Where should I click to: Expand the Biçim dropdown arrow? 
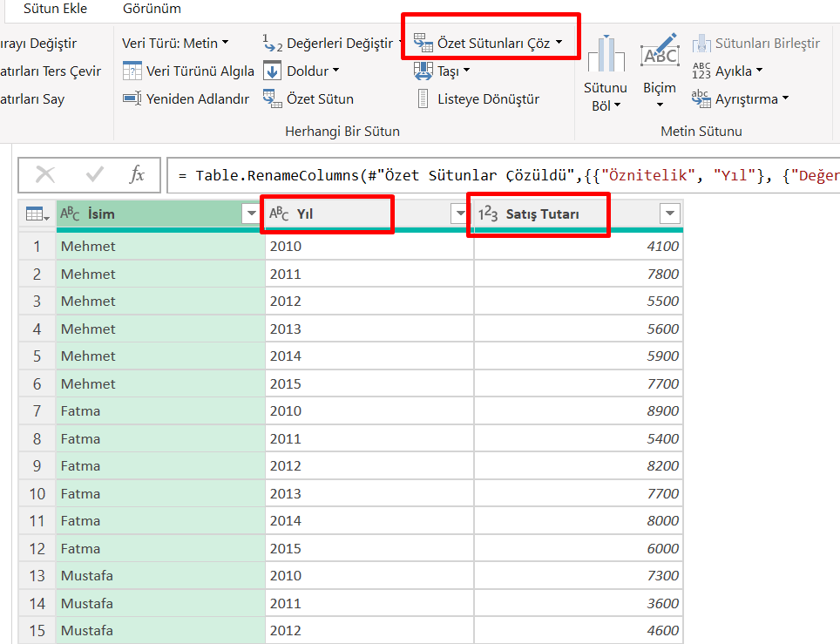(660, 105)
